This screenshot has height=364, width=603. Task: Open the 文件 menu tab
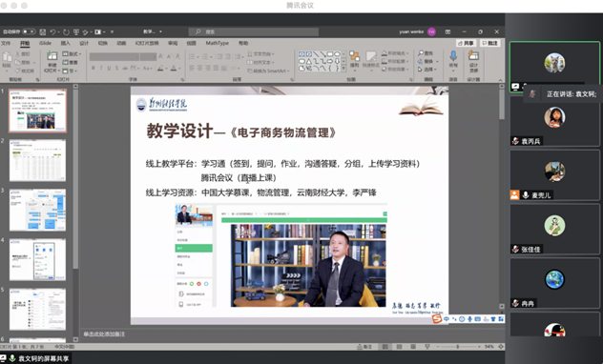(x=6, y=43)
